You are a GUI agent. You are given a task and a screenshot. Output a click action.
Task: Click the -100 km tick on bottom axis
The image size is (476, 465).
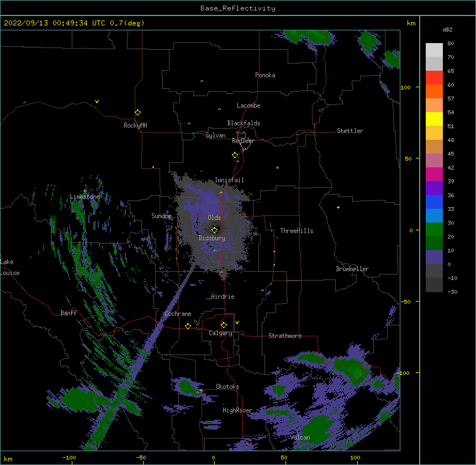[69, 457]
